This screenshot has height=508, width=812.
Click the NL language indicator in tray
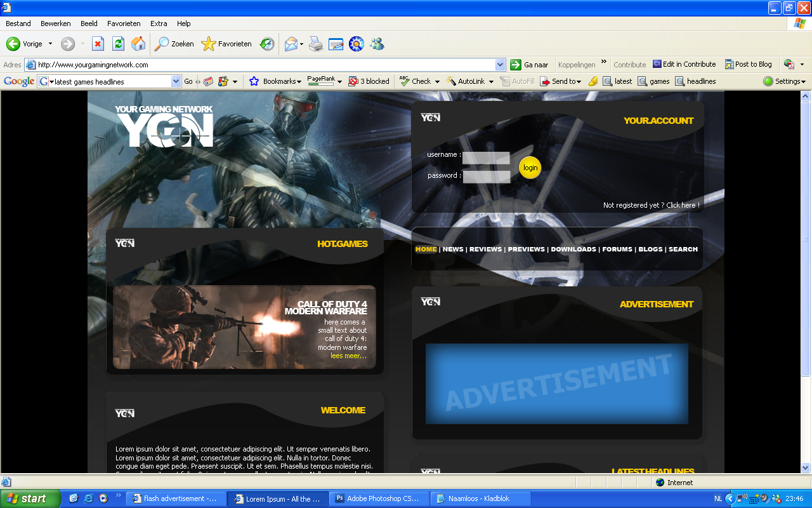coord(718,498)
